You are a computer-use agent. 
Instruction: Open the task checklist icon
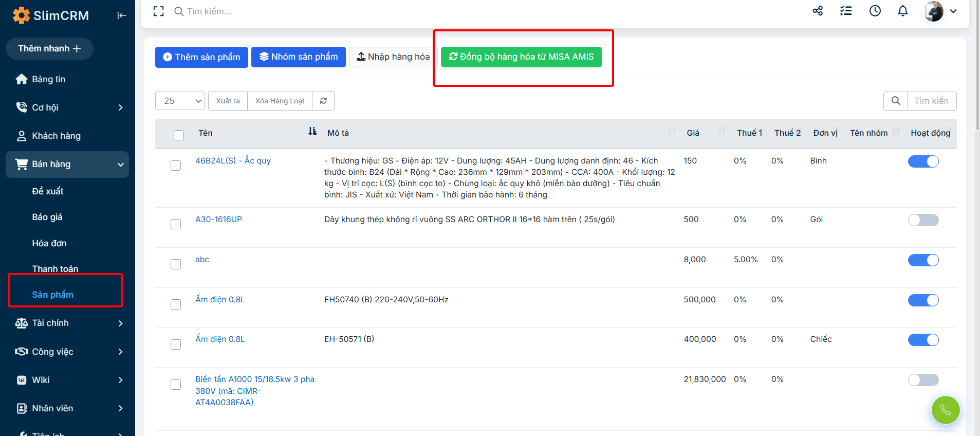pos(846,11)
